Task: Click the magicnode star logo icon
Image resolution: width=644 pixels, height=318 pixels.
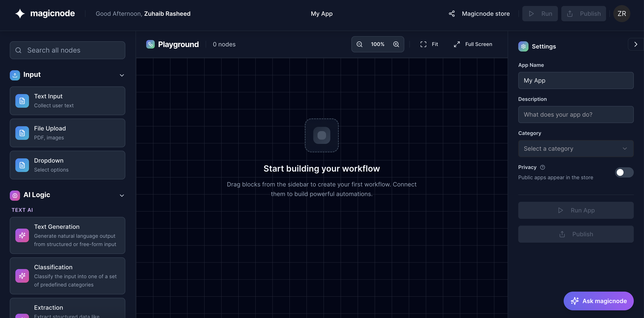Action: [20, 13]
